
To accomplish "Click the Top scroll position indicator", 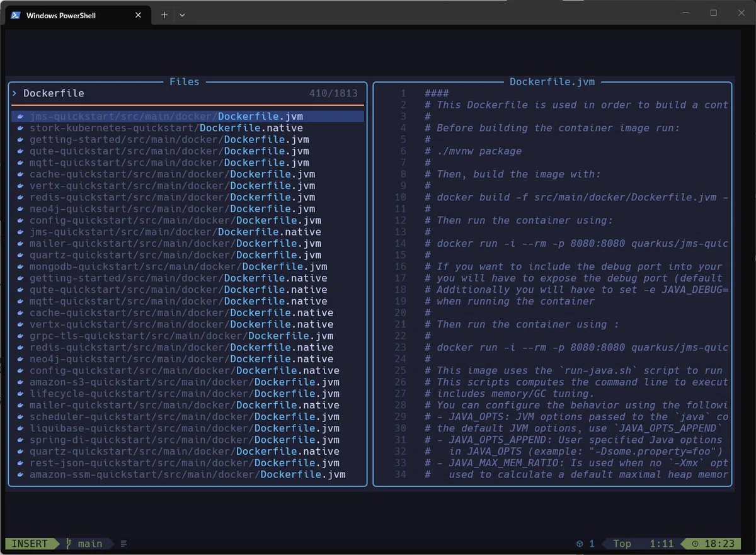I will tap(622, 544).
